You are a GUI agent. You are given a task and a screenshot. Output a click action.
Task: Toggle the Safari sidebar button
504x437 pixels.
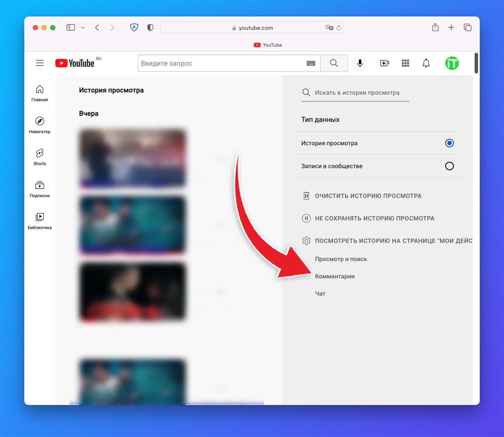point(71,28)
